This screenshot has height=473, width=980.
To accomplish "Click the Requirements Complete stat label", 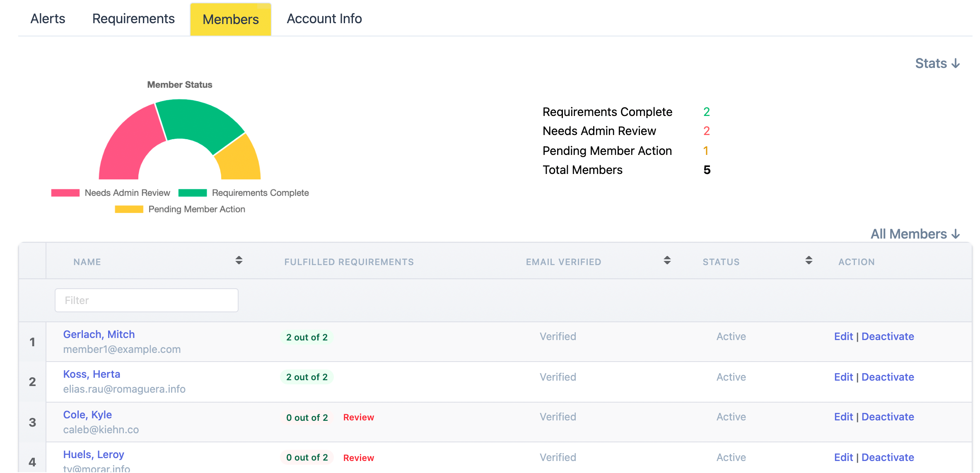I will click(x=607, y=112).
